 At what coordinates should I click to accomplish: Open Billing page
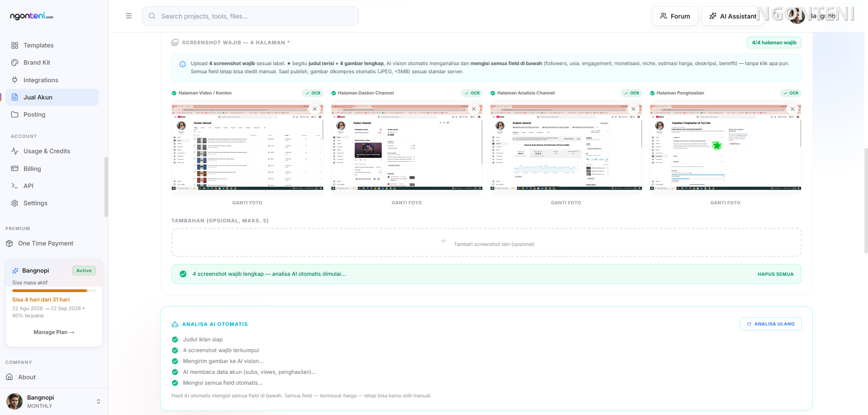(52, 169)
